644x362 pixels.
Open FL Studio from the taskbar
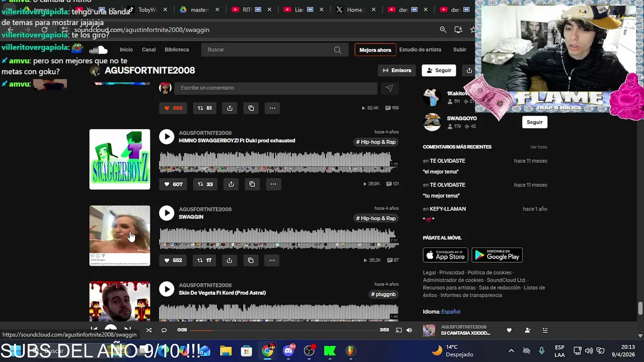click(350, 350)
